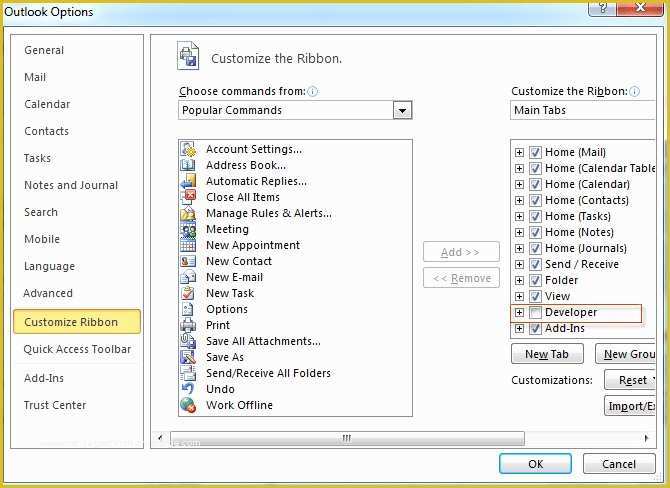
Task: Click the Print printer icon
Action: [x=188, y=325]
